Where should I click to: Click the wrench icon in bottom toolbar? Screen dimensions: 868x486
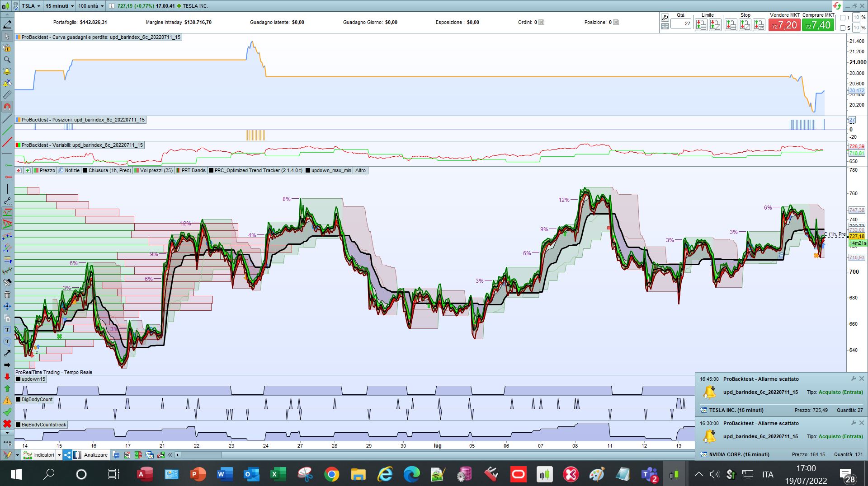click(160, 455)
